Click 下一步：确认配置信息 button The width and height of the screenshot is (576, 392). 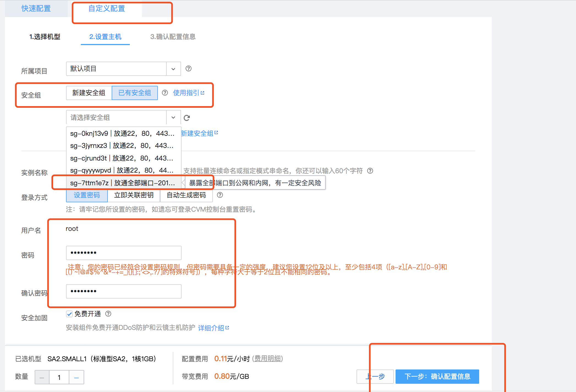[437, 376]
